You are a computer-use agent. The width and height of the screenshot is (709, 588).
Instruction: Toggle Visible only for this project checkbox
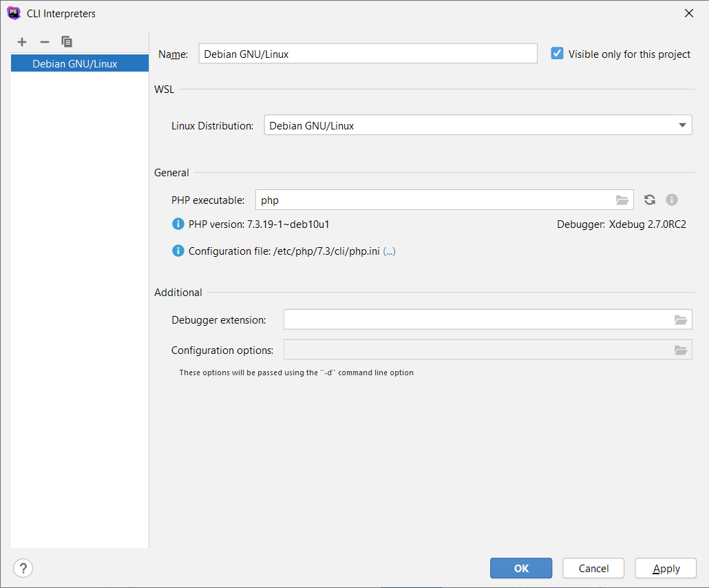coord(557,54)
